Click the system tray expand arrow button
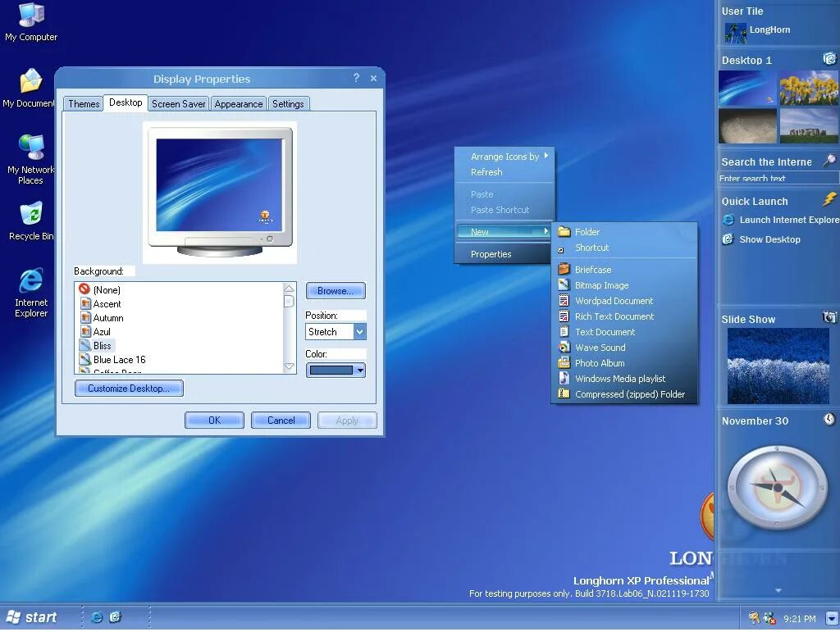Screen dimensions: 840x632 (x=832, y=619)
